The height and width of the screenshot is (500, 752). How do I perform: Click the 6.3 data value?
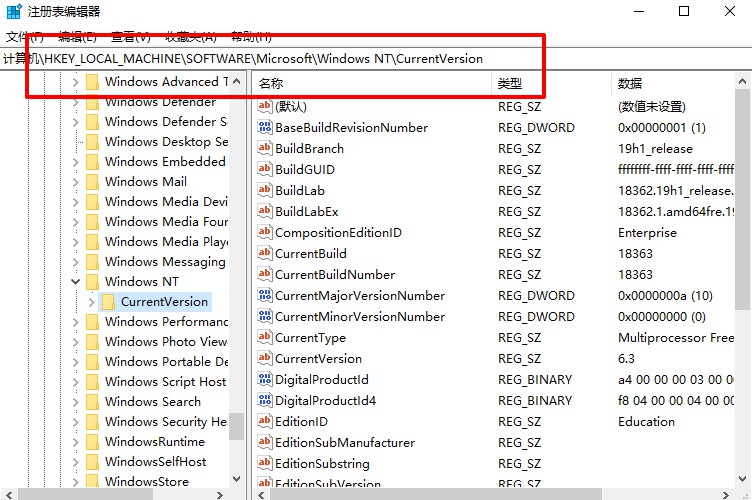(626, 358)
